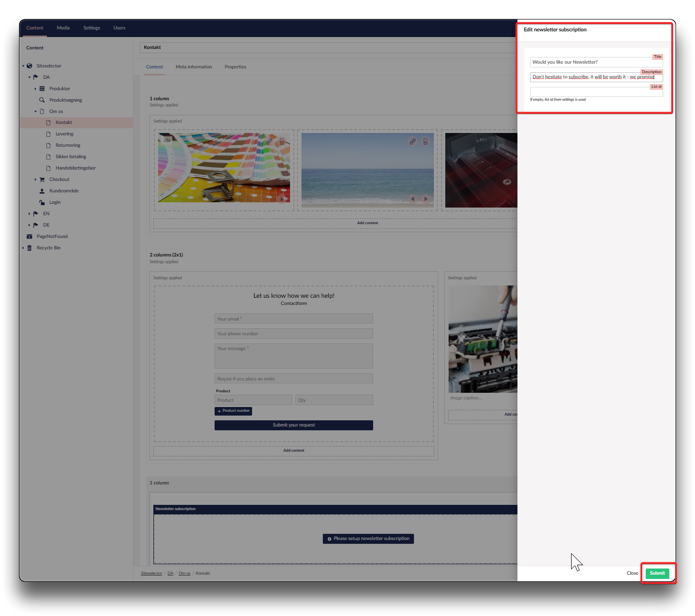Click the Kundeområde user icon

pos(42,191)
